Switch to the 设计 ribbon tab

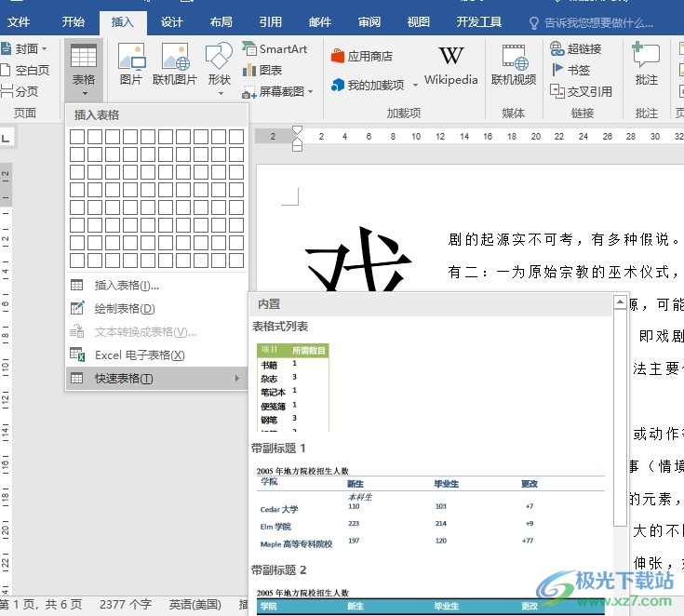(x=171, y=21)
